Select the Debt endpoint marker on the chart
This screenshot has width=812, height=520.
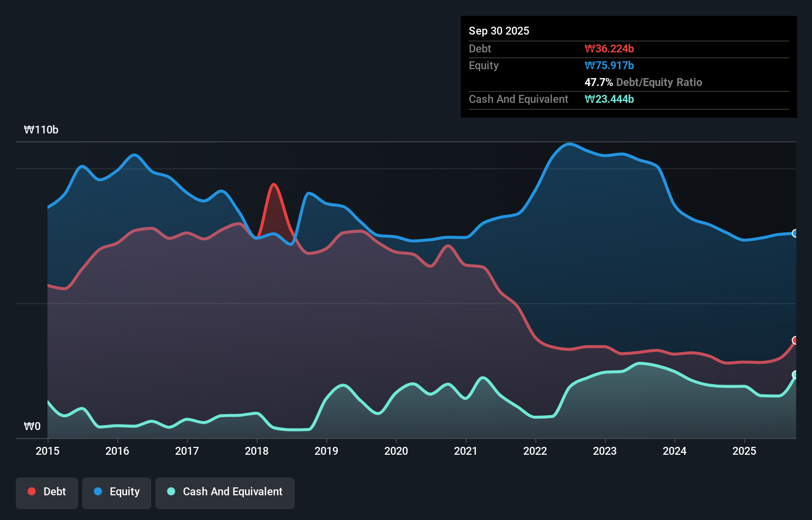795,341
